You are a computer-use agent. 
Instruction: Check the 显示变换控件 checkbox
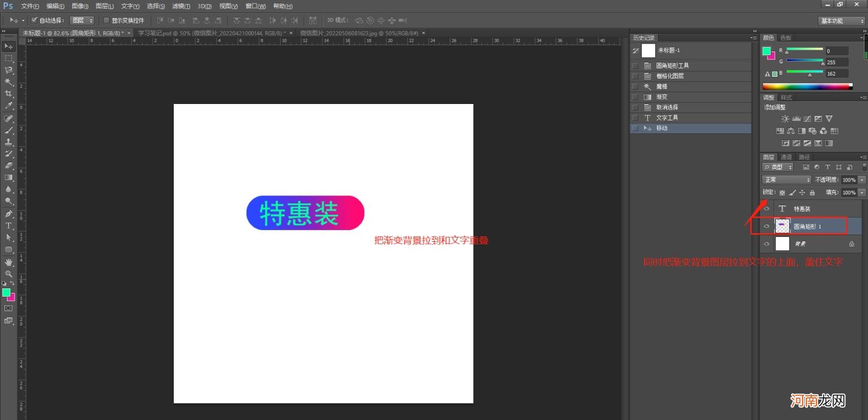pyautogui.click(x=106, y=20)
